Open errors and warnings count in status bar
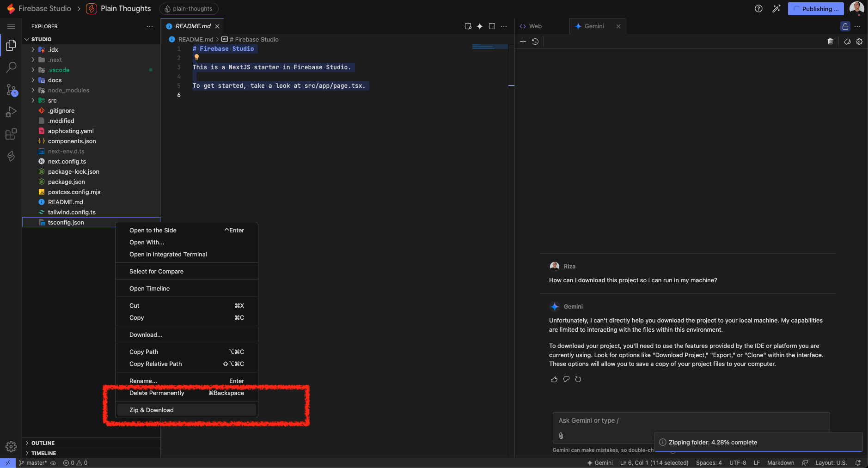The width and height of the screenshot is (868, 468). (x=75, y=463)
